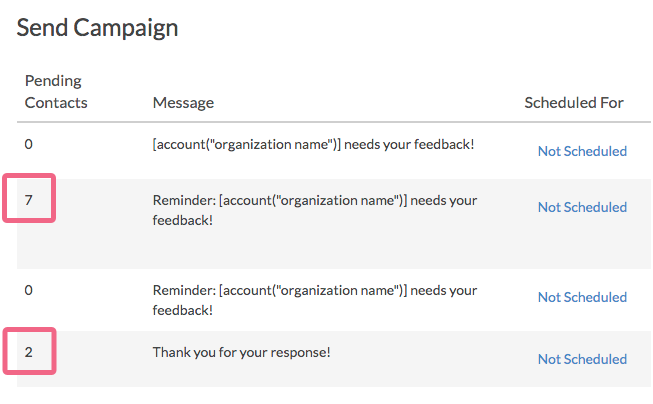Image resolution: width=653 pixels, height=404 pixels.
Task: Click 'Thank you for your response!' message
Action: 242,352
